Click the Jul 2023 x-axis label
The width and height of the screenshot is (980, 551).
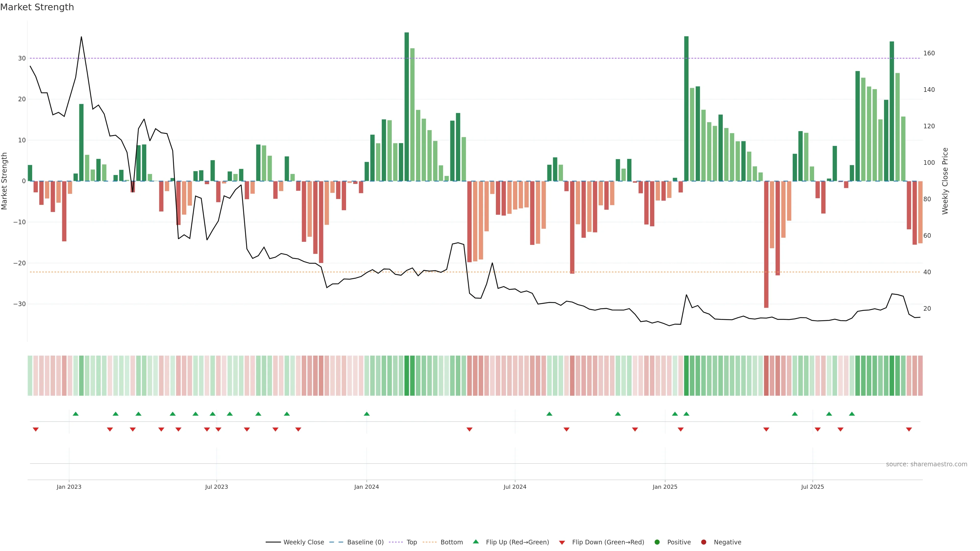[216, 487]
